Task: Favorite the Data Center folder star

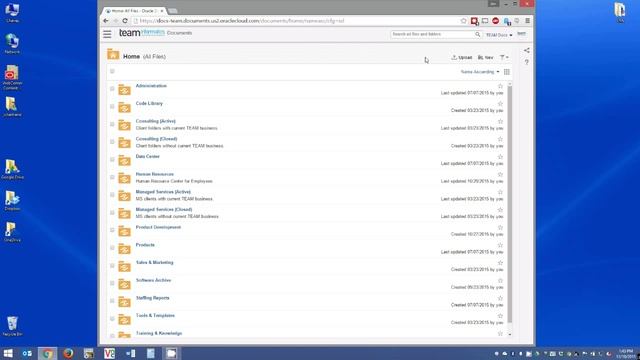Action: 500,157
